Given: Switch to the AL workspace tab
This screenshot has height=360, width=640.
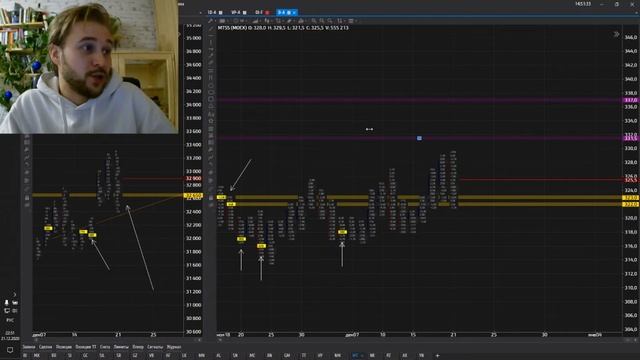Looking at the screenshot, I should 218,356.
